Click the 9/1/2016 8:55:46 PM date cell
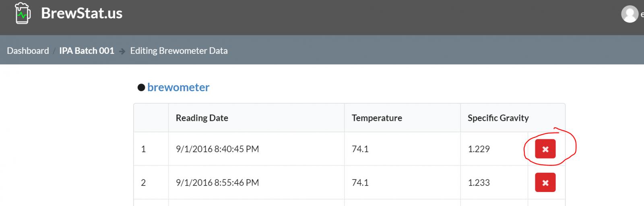Viewport: 644px width, 206px height. (217, 183)
